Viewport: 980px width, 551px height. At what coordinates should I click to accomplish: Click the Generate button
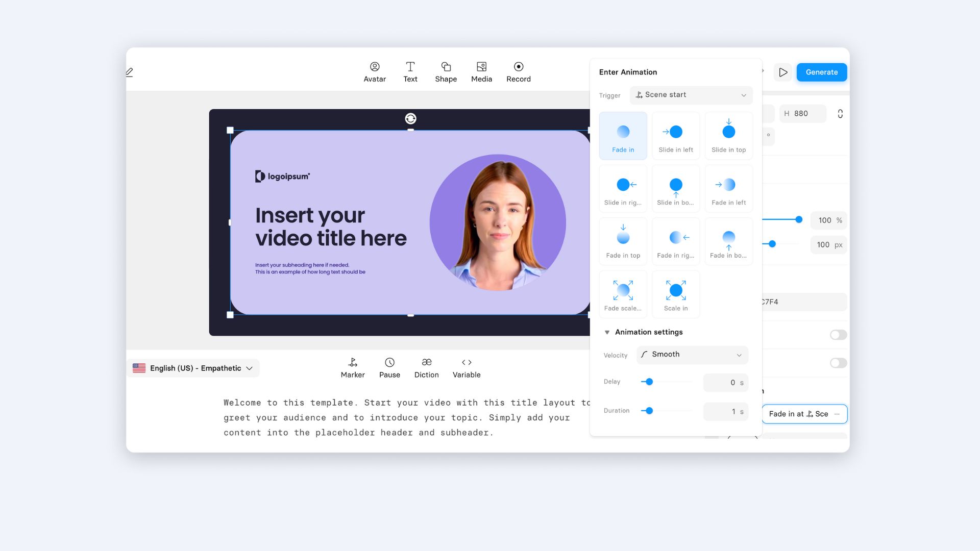click(821, 72)
